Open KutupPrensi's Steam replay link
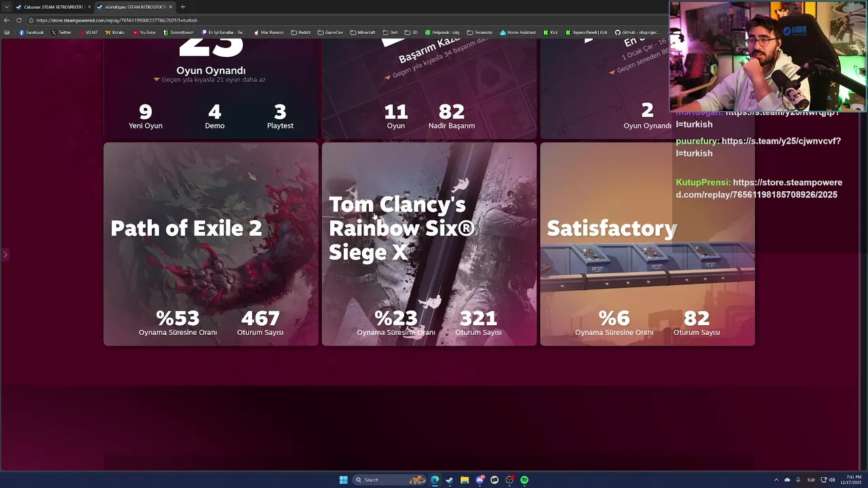 coord(759,188)
